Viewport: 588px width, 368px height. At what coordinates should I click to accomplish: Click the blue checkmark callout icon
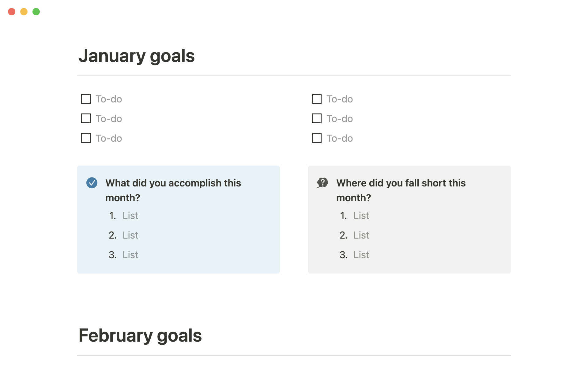[92, 183]
